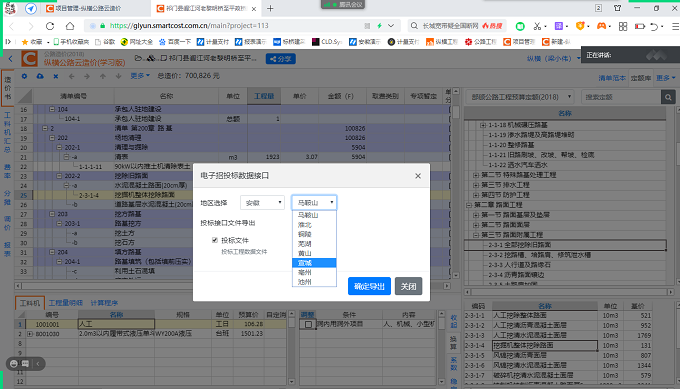Expand 第三节 排水工程 tree node
The height and width of the screenshot is (389, 680).
(476, 185)
